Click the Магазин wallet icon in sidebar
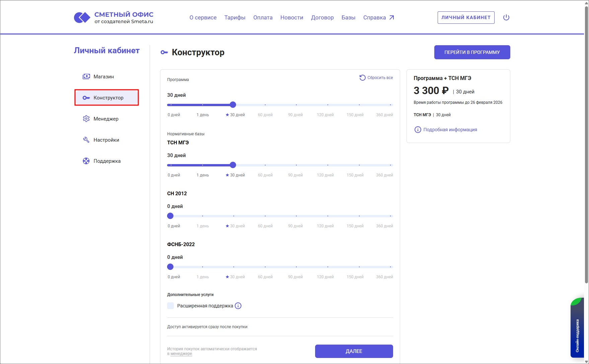This screenshot has width=589, height=364. tap(86, 76)
